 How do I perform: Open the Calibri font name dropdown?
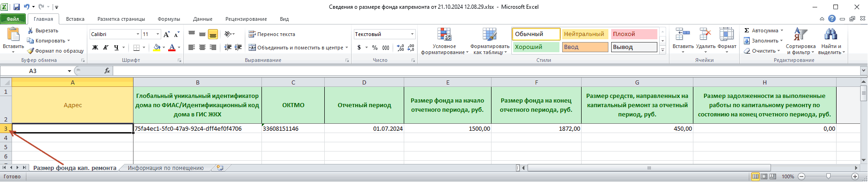pos(138,34)
